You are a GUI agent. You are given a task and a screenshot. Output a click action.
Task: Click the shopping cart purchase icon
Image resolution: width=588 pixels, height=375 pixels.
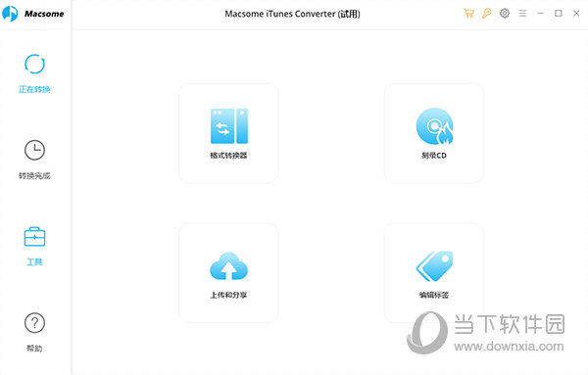coord(468,14)
